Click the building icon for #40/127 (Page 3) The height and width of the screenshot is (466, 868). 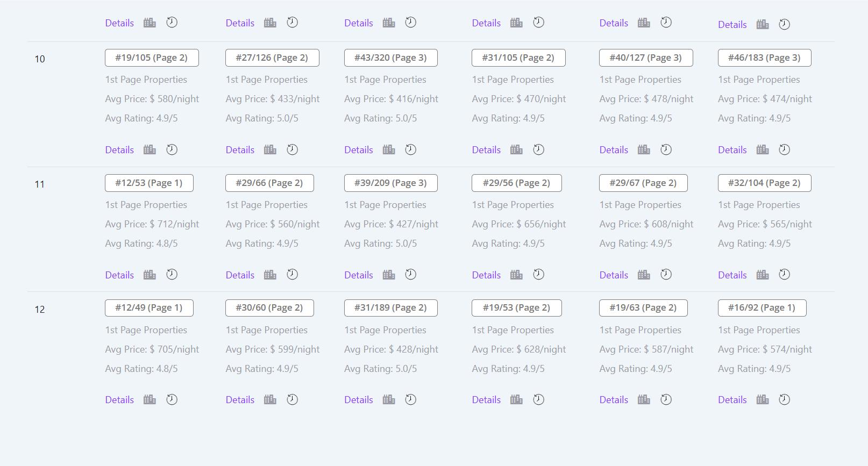pos(644,149)
